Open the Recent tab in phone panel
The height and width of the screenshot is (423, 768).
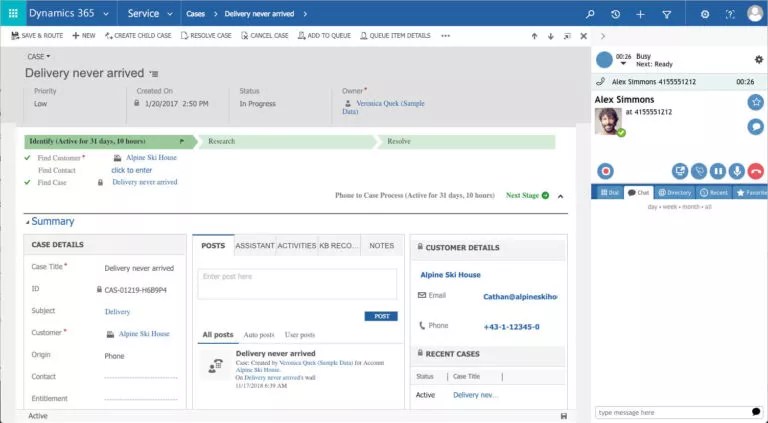pyautogui.click(x=714, y=192)
